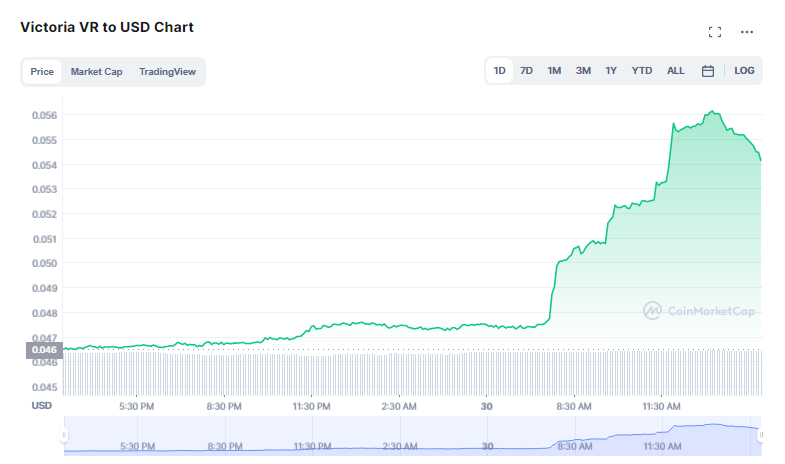Screen dimensions: 785x464
Task: Select the 1D time range
Action: point(500,71)
